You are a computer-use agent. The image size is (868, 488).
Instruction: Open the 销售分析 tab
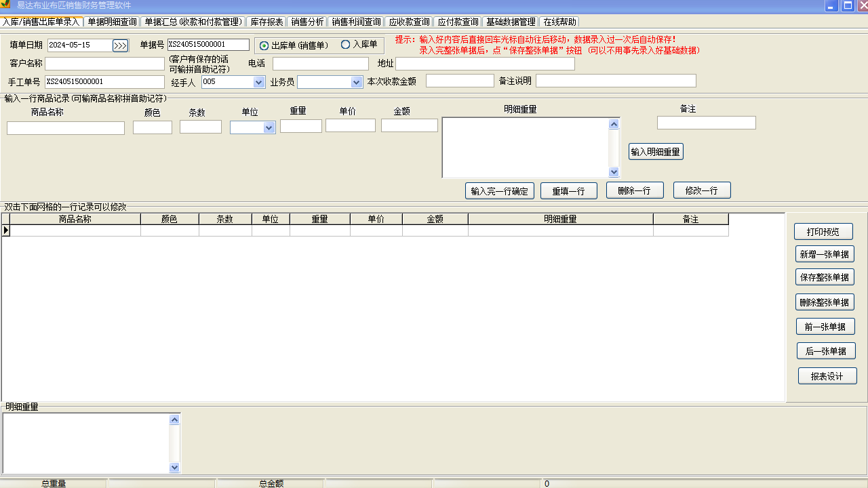coord(307,22)
